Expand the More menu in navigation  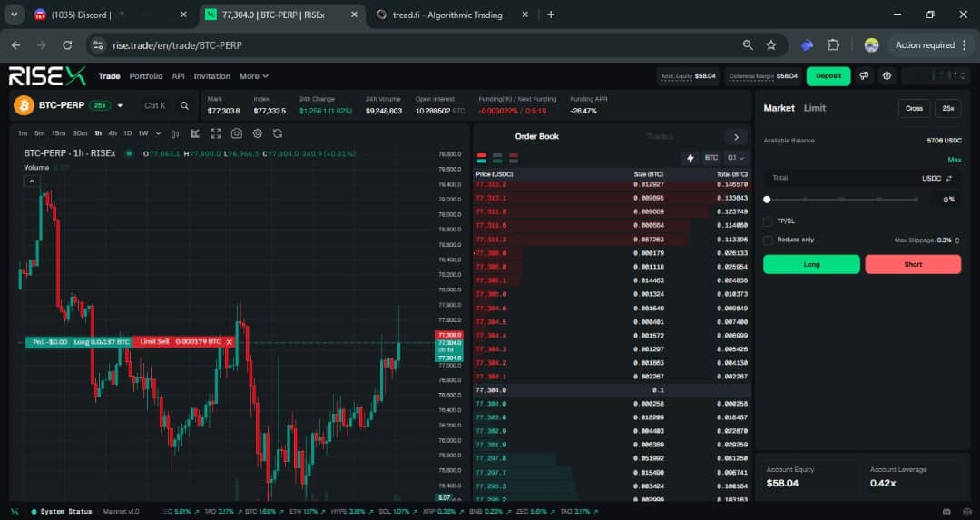[x=254, y=76]
